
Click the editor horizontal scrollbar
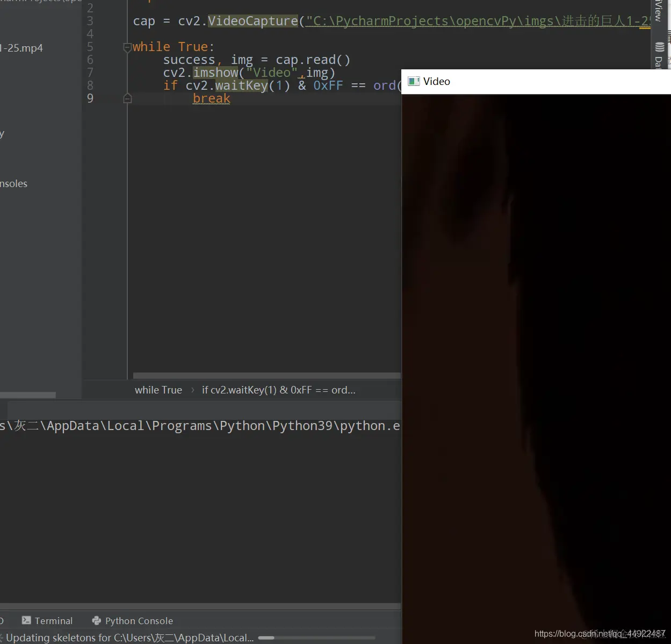(266, 376)
